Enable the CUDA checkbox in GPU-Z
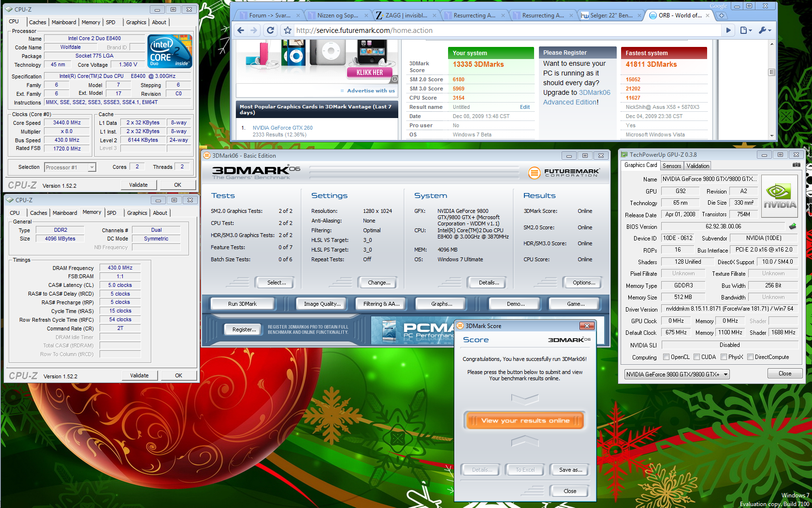812x508 pixels. 696,357
